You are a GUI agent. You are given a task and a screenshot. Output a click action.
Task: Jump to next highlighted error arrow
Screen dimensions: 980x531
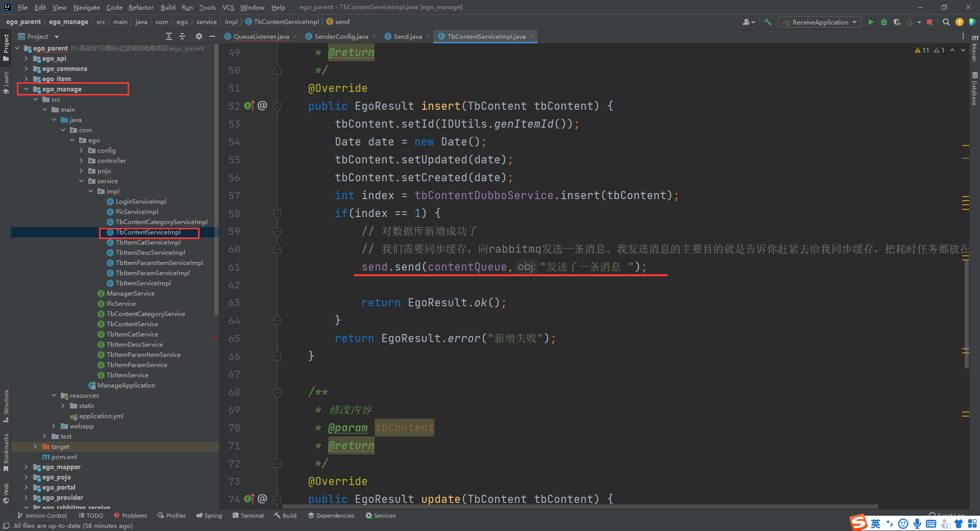[963, 50]
